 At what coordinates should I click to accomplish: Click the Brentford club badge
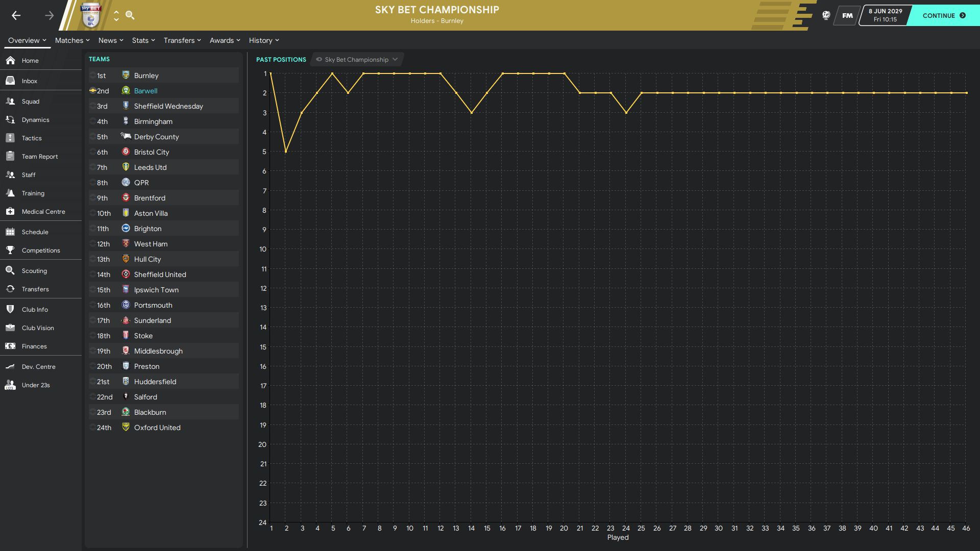coord(126,197)
